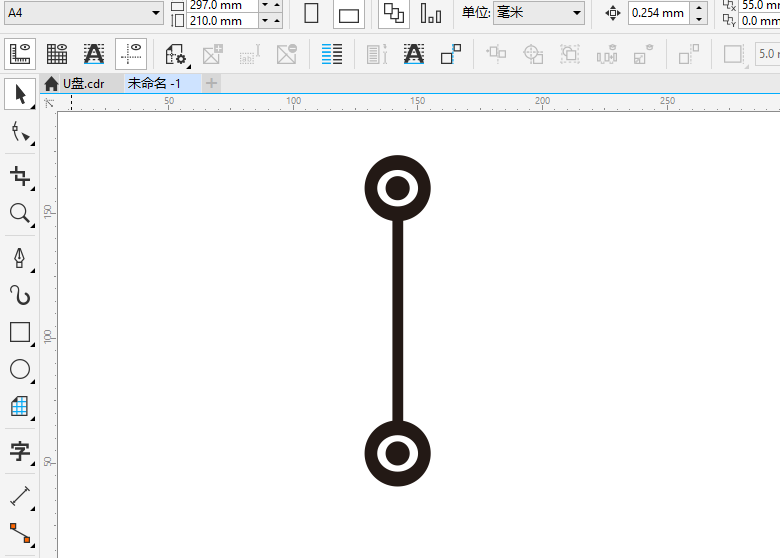Open a new document with plus tab
Screen dimensions: 780x558
click(211, 84)
